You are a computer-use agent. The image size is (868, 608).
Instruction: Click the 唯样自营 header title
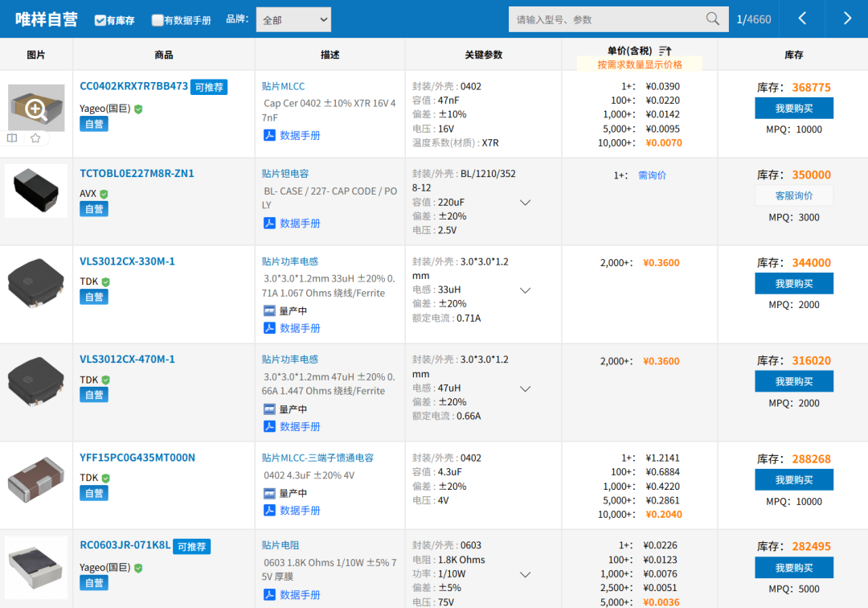tap(47, 19)
